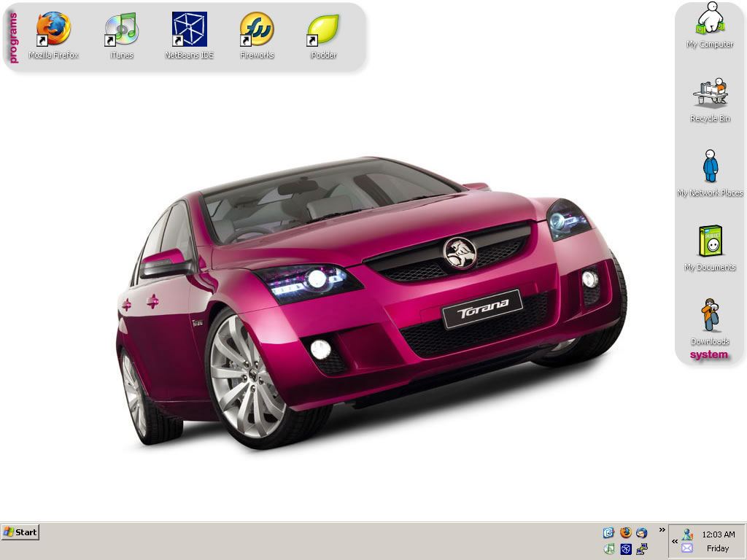Screen dimensions: 747x560
Task: Click the Friday day label in tray
Action: [718, 548]
